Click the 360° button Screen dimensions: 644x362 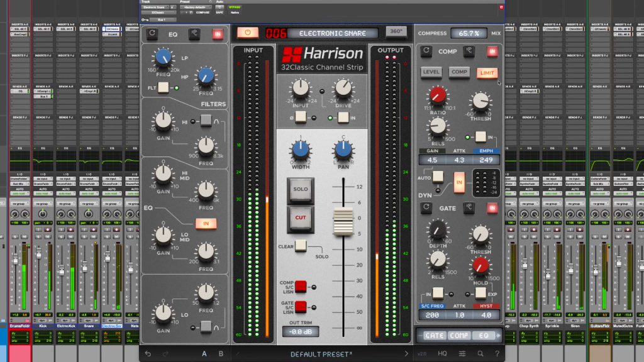click(396, 31)
